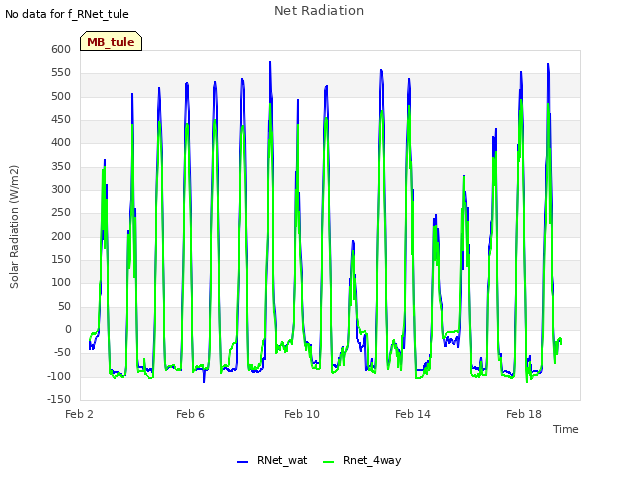Click the MB_tule annotation label

111,42
